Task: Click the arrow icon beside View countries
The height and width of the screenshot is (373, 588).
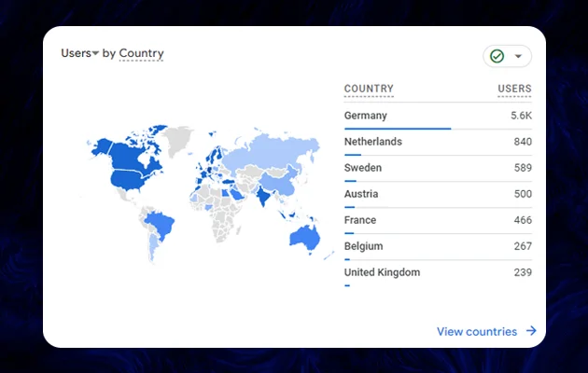Action: point(531,331)
